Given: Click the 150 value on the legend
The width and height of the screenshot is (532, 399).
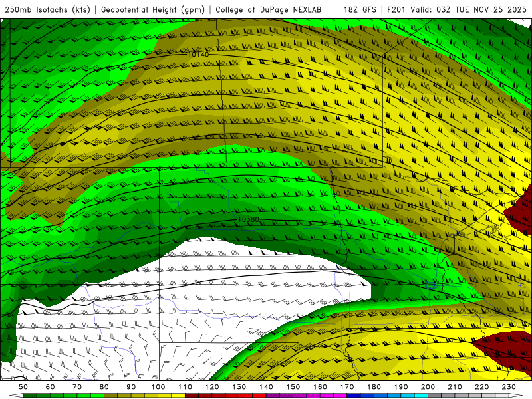Looking at the screenshot, I should click(293, 387).
